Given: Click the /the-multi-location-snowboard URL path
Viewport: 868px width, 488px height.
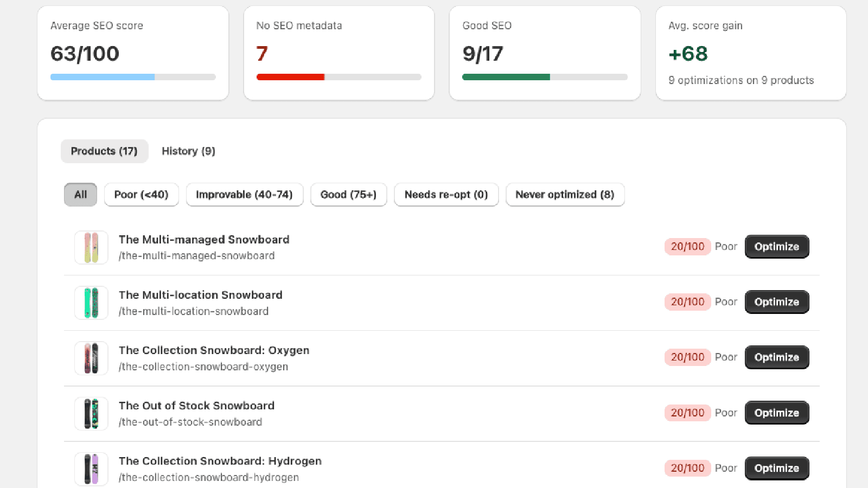Looking at the screenshot, I should click(x=194, y=311).
